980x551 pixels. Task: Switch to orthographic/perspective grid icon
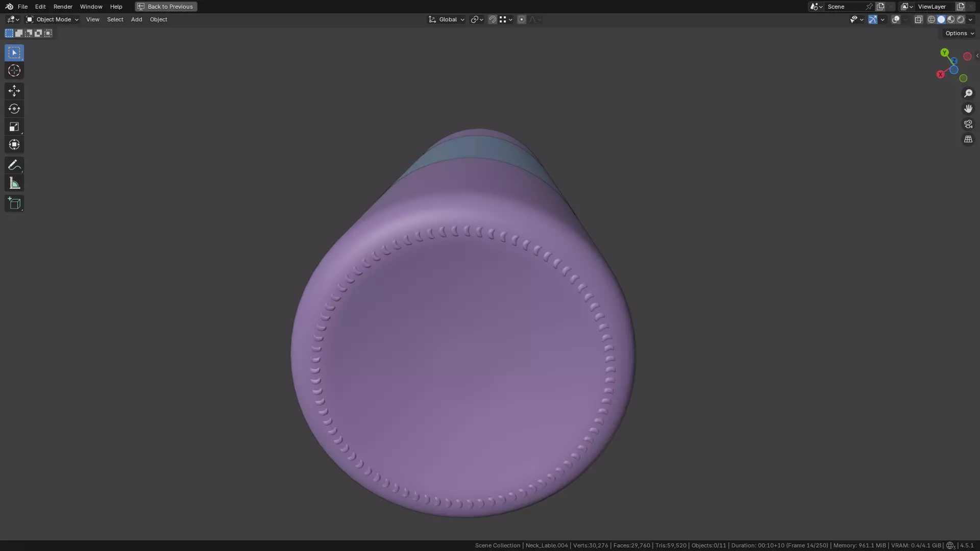[968, 139]
